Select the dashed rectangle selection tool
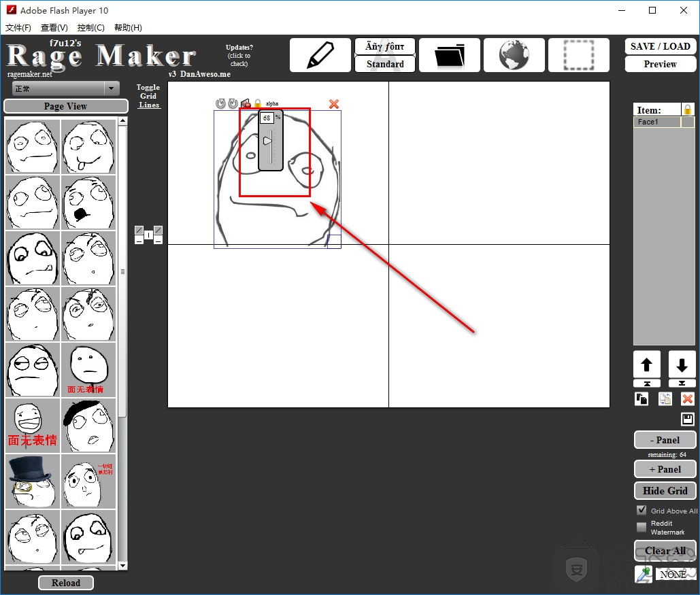 (x=578, y=55)
